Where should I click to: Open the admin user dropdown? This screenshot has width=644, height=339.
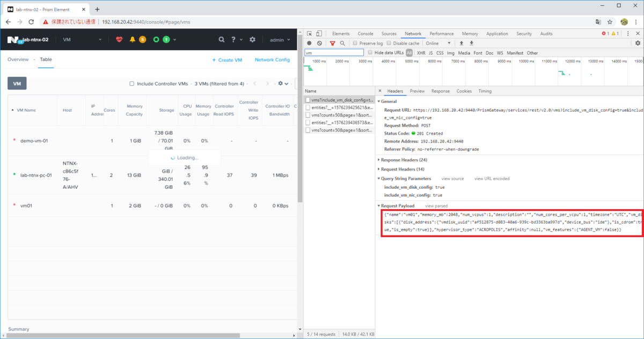(x=280, y=40)
